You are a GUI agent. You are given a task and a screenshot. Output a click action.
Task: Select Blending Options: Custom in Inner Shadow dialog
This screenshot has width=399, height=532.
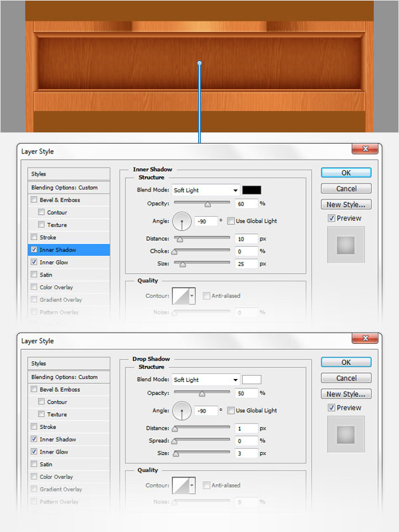pyautogui.click(x=69, y=188)
